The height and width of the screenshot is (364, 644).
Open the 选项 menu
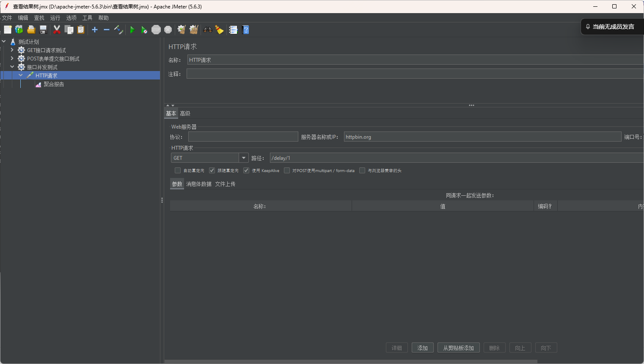(x=71, y=18)
